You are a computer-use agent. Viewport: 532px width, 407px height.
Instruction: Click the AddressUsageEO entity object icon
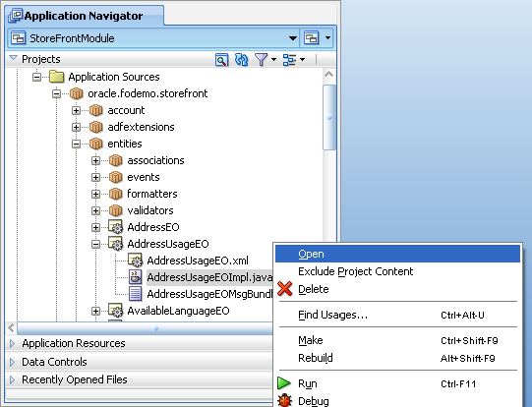coord(115,243)
